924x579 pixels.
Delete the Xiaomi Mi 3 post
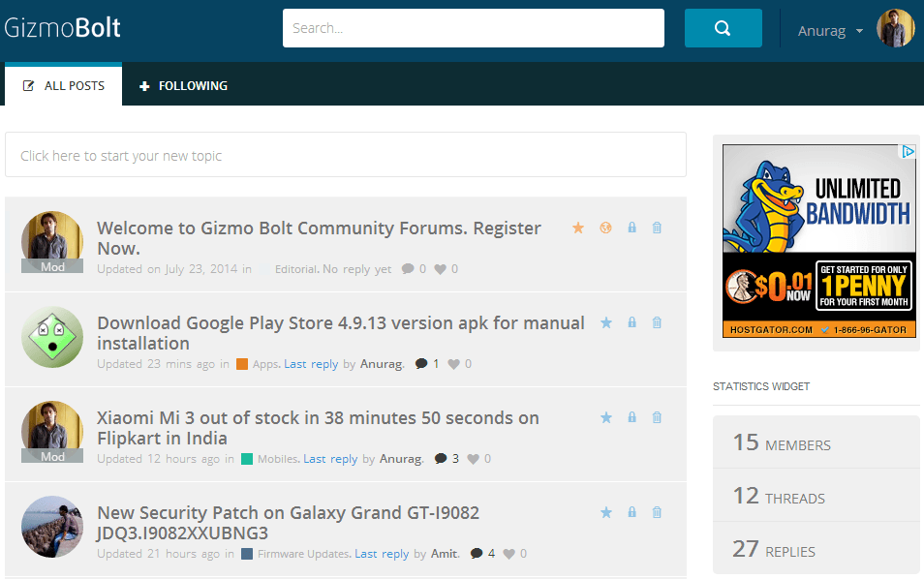(657, 417)
